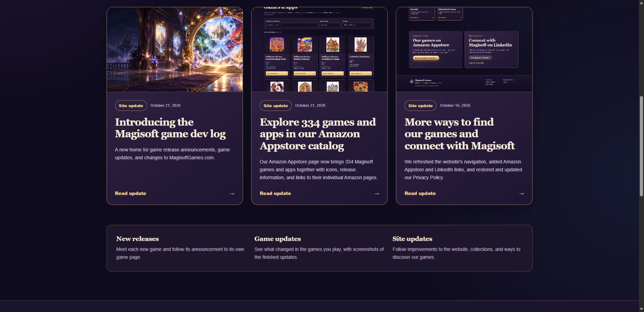This screenshot has height=312, width=644.
Task: Click the October 21, 2026 date on Appstore catalog card
Action: tap(310, 105)
